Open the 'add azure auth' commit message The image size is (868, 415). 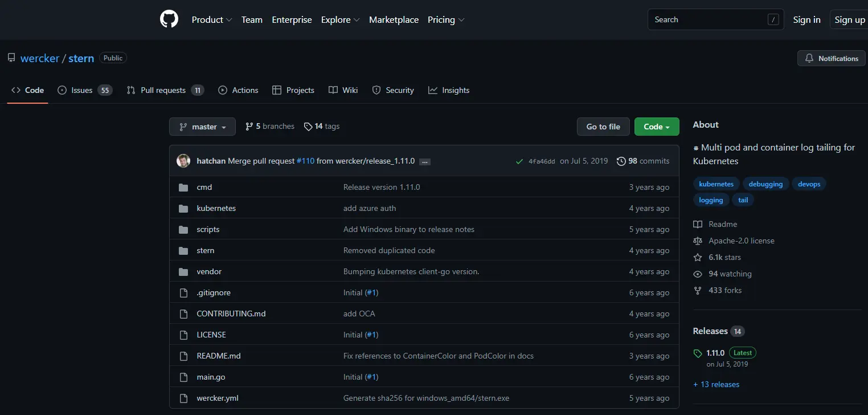370,208
